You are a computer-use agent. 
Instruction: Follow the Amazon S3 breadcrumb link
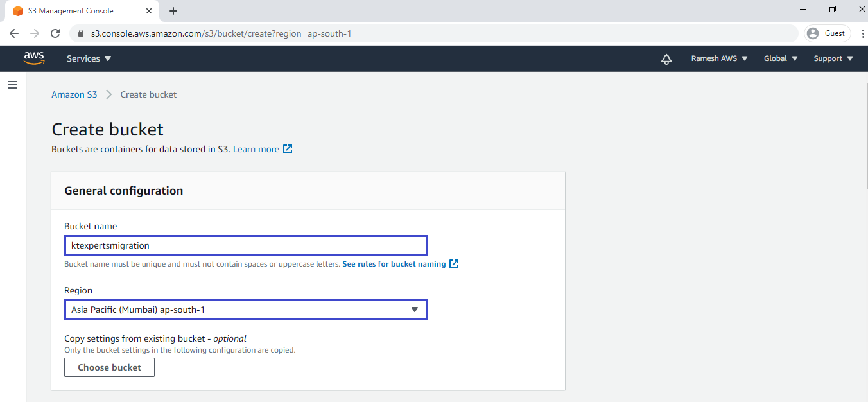click(74, 94)
